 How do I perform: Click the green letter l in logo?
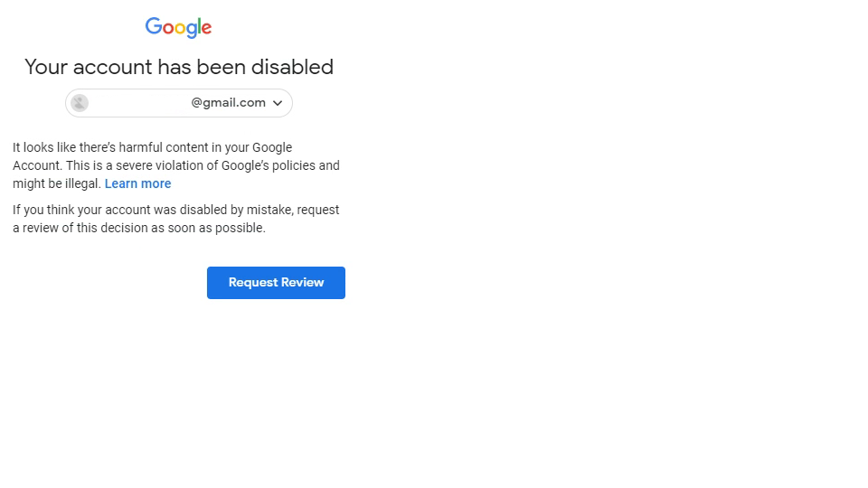pyautogui.click(x=198, y=27)
